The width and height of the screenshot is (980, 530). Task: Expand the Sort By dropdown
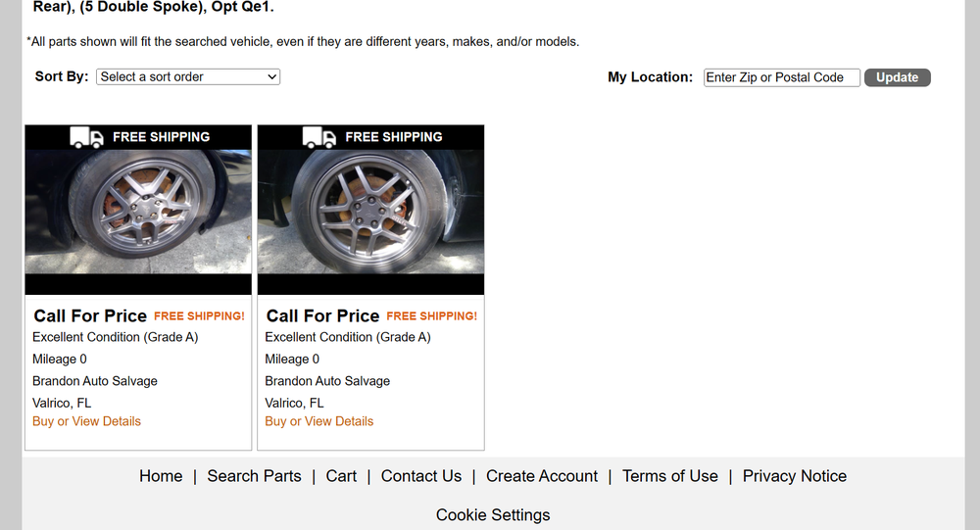pyautogui.click(x=188, y=76)
